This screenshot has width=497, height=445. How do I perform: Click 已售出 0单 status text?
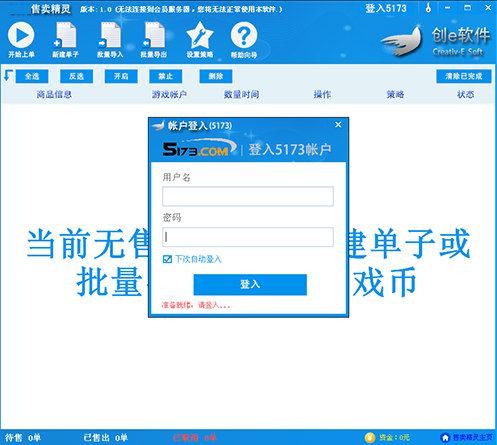click(x=106, y=438)
